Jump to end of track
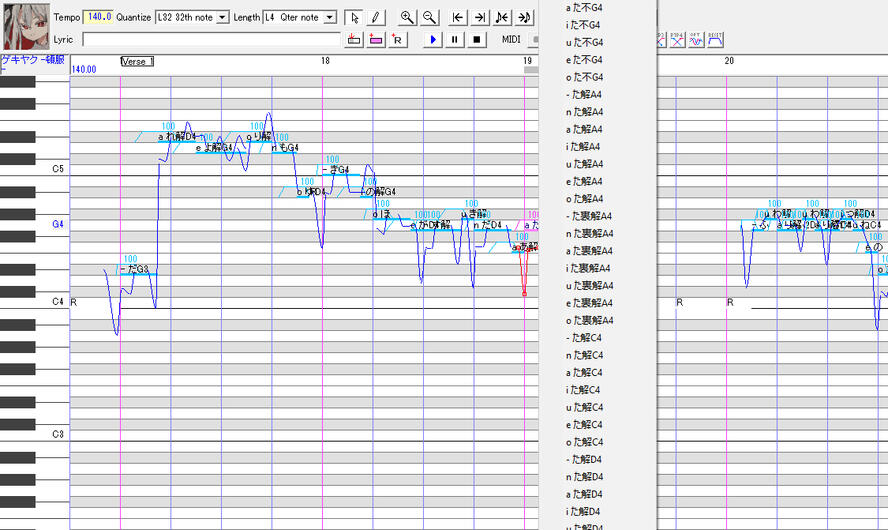 [x=480, y=18]
